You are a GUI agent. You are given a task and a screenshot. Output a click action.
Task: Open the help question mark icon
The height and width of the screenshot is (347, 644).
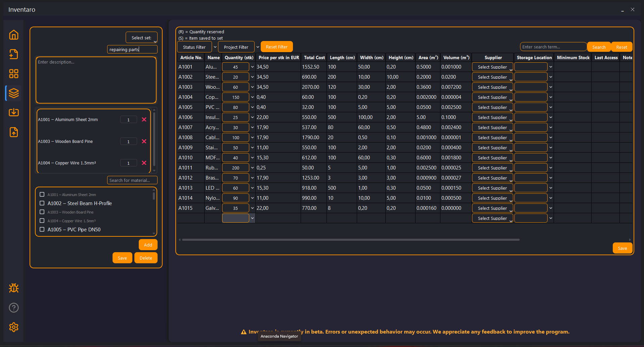coord(14,308)
